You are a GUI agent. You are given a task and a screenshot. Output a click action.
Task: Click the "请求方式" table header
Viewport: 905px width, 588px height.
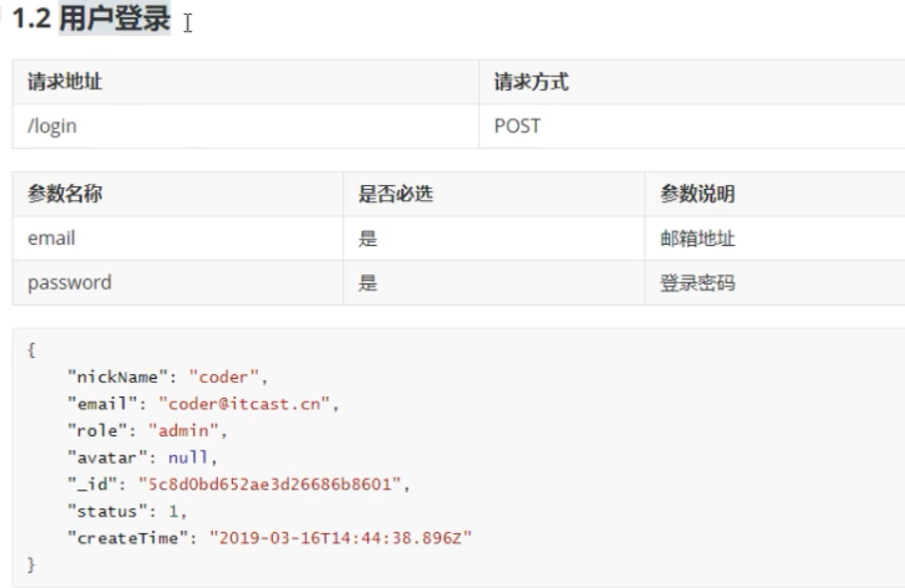coord(532,83)
